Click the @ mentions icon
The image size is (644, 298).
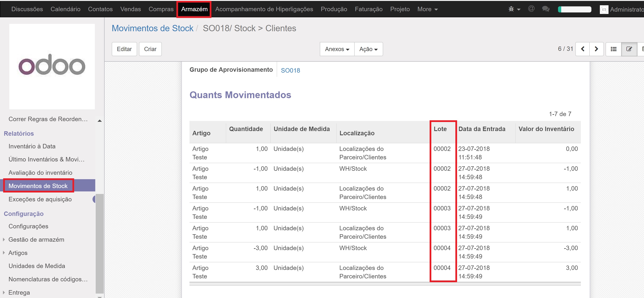coord(531,9)
